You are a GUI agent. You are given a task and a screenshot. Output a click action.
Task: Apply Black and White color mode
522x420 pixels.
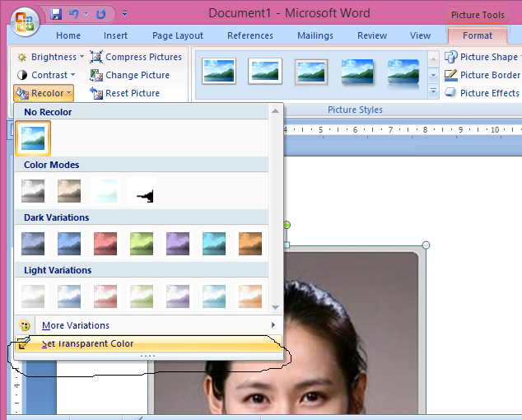[142, 191]
